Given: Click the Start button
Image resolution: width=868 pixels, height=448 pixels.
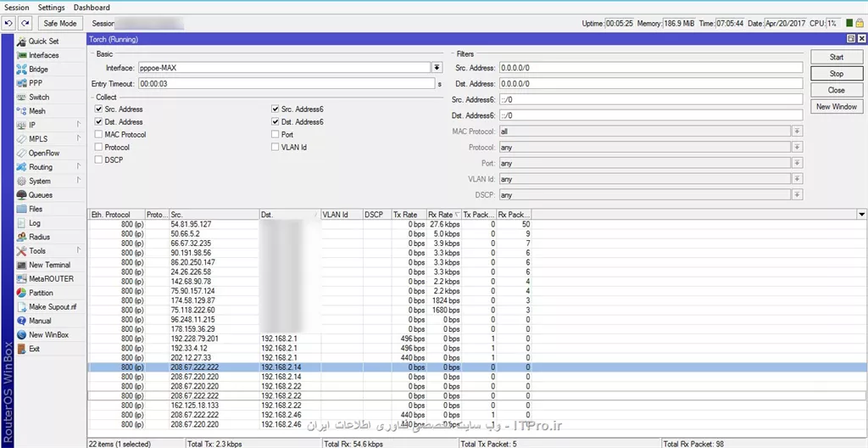Looking at the screenshot, I should pos(837,57).
